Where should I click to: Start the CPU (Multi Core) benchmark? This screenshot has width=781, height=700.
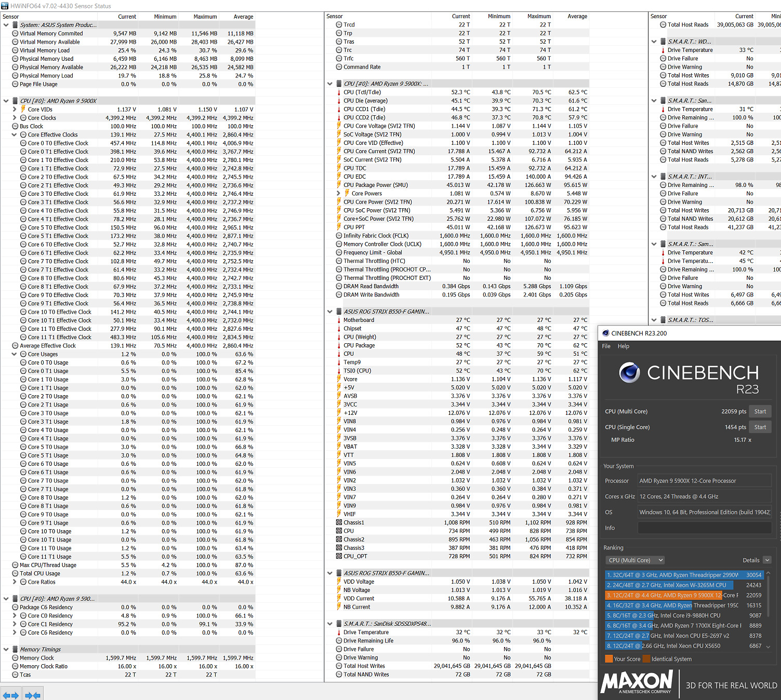[x=760, y=412]
